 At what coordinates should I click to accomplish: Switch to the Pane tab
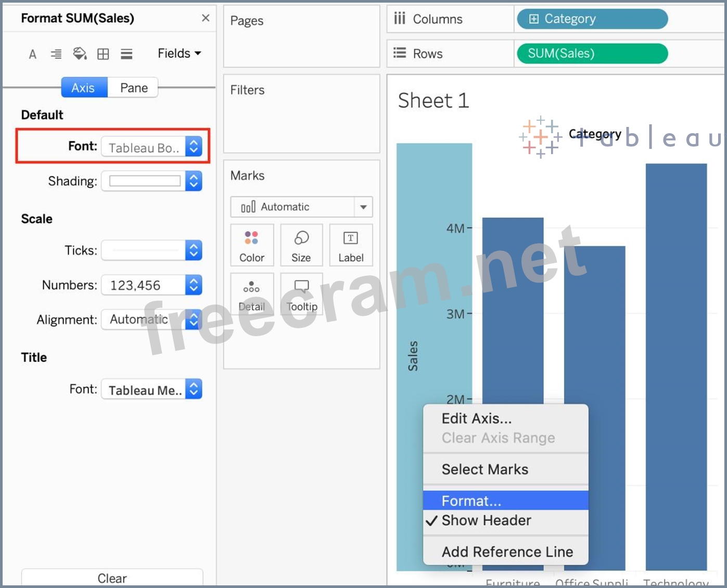134,88
